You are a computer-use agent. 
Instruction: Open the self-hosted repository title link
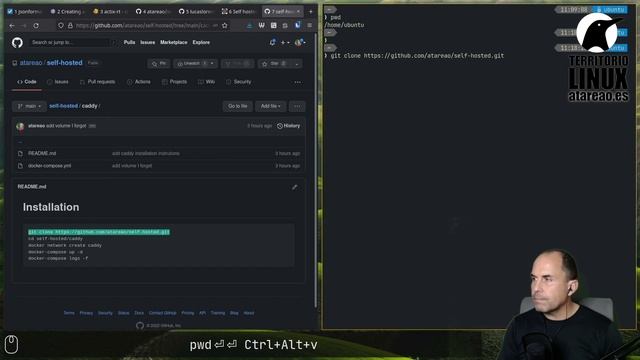64,63
